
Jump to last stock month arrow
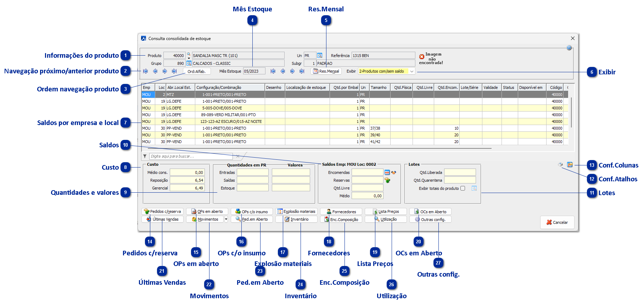(x=302, y=71)
